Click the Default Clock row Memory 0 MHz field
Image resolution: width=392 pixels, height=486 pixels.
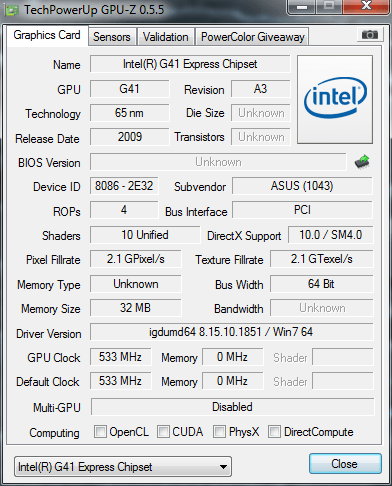click(232, 381)
